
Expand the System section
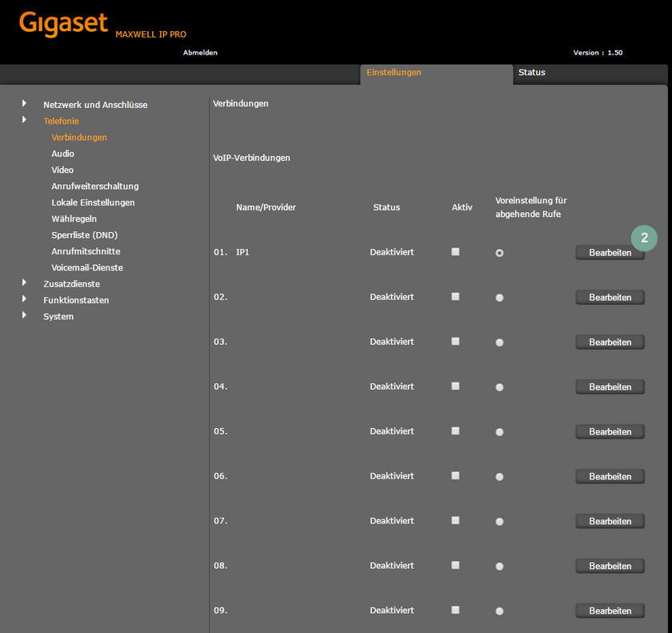point(58,316)
